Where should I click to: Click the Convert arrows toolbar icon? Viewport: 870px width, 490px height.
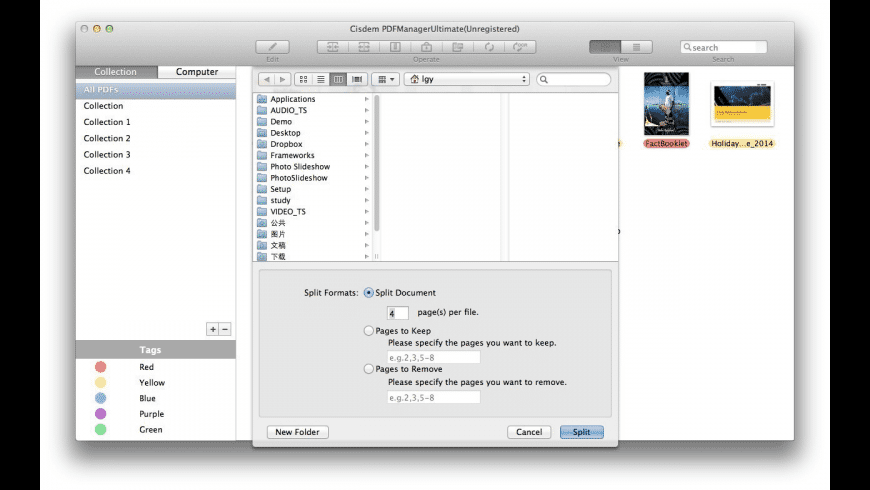click(489, 47)
